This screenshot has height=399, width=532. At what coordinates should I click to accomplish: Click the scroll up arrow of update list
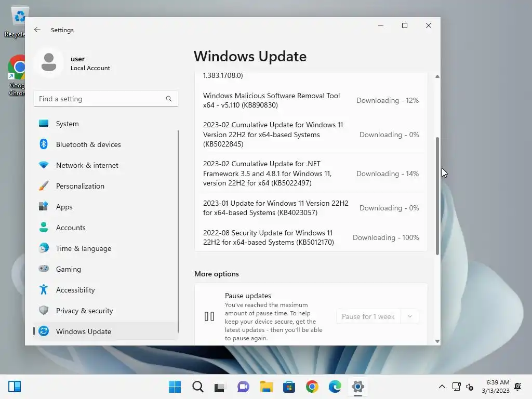437,76
